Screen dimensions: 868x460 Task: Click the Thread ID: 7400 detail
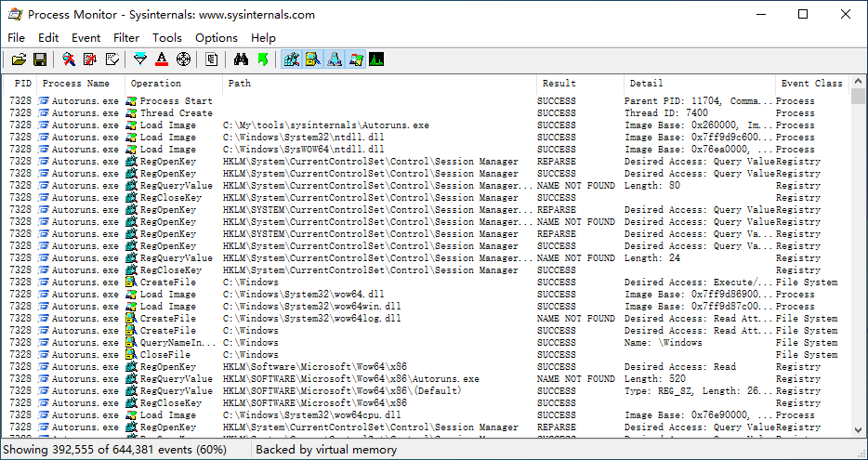coord(666,113)
